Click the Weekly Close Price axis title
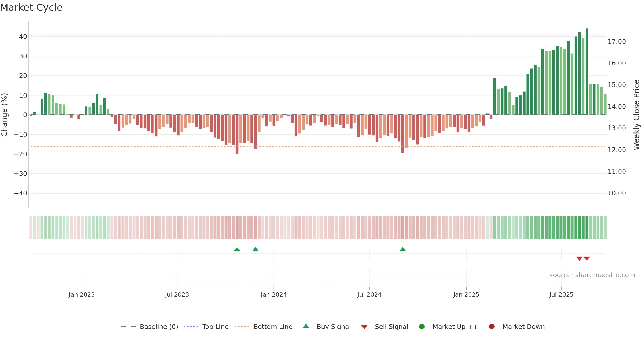This screenshot has height=362, width=644. [x=636, y=115]
